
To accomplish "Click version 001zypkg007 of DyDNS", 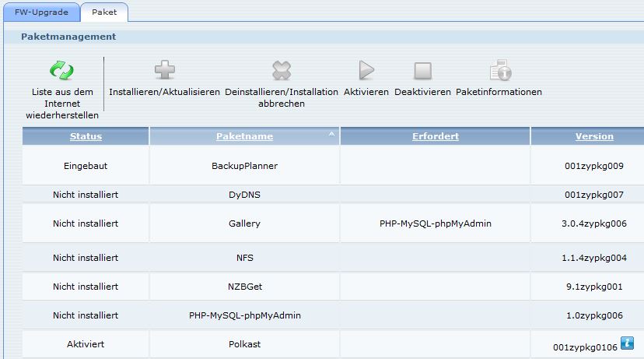I will pos(594,195).
